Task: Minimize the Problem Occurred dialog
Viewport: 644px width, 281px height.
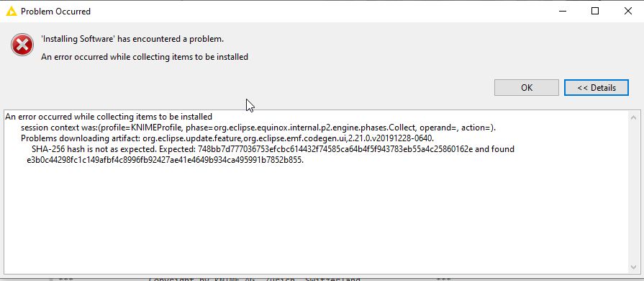Action: [563, 12]
